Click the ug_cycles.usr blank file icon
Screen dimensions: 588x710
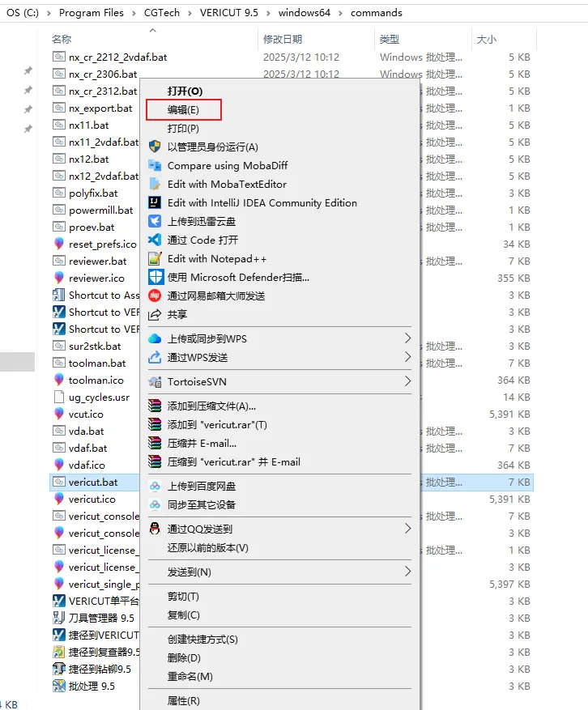pyautogui.click(x=59, y=398)
